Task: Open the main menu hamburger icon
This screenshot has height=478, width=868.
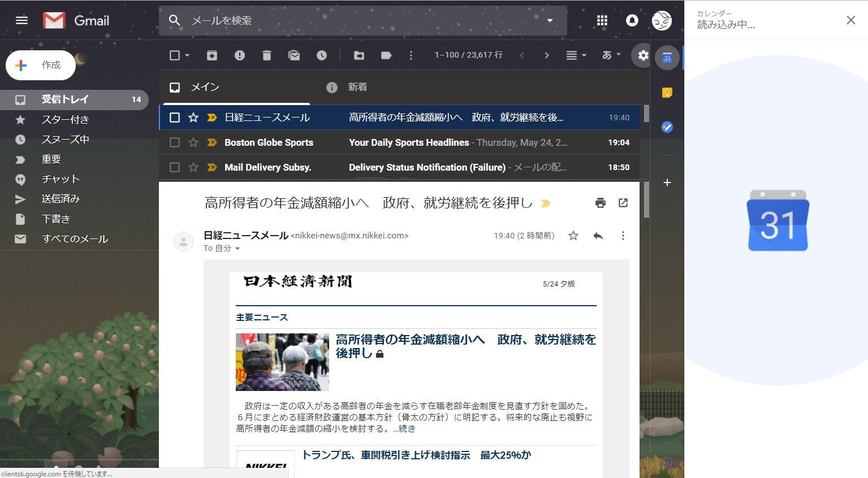Action: (21, 20)
